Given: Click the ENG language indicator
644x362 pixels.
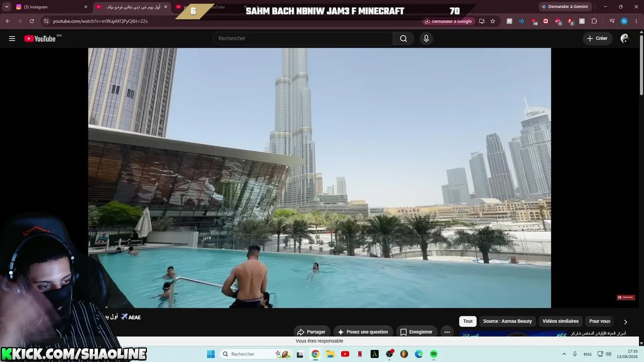Looking at the screenshot, I should tap(588, 354).
